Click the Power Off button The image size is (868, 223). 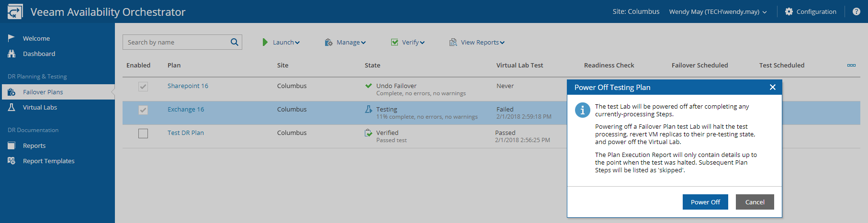click(705, 202)
